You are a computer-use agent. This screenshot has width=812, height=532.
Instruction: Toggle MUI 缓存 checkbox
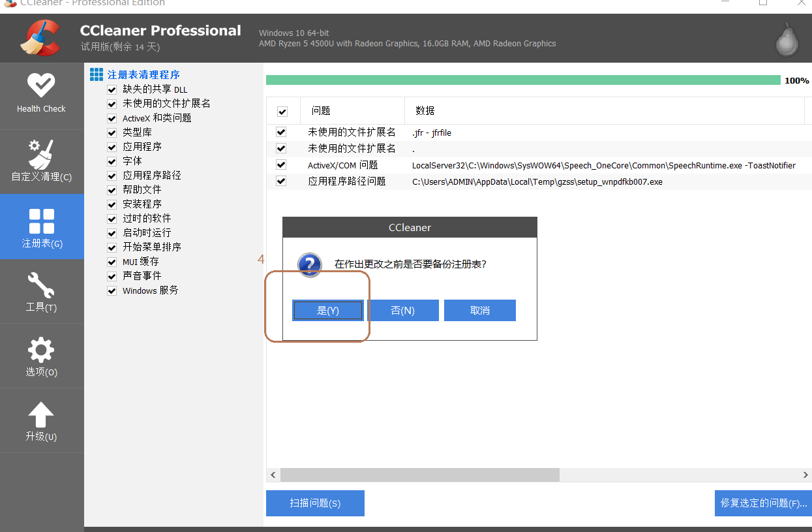click(112, 262)
